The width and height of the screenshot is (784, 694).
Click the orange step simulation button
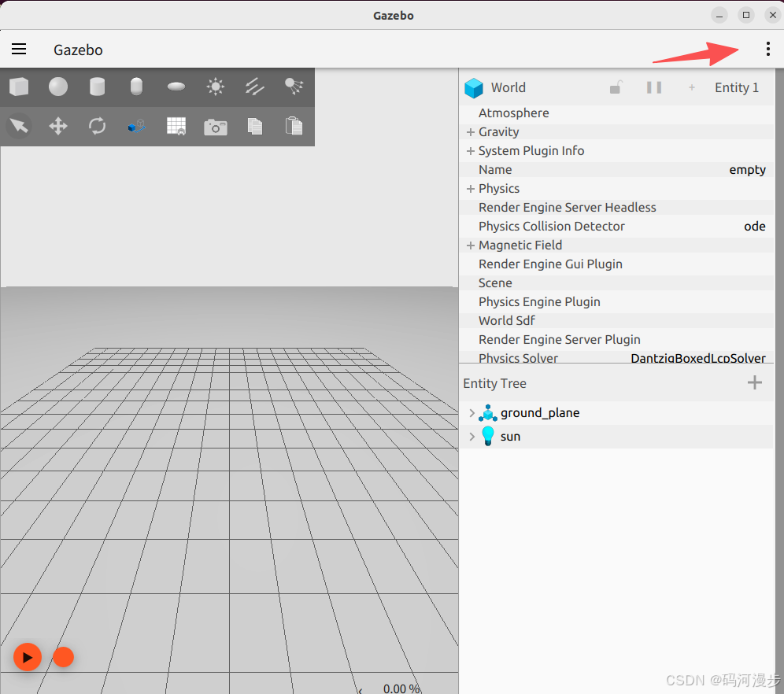point(63,657)
